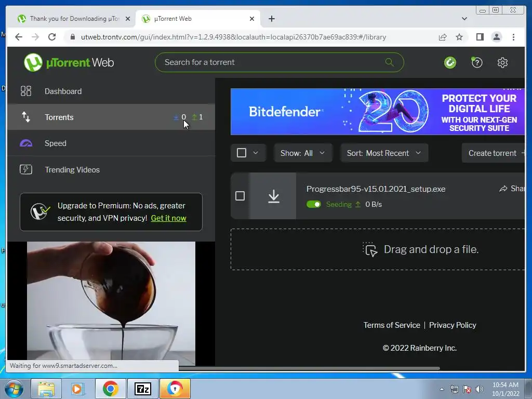
Task: Click the Speed gauge icon
Action: tap(26, 143)
